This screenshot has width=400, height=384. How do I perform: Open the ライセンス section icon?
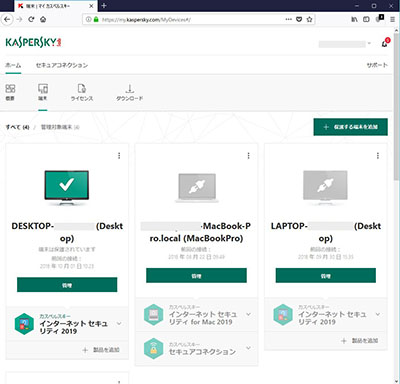pyautogui.click(x=82, y=92)
